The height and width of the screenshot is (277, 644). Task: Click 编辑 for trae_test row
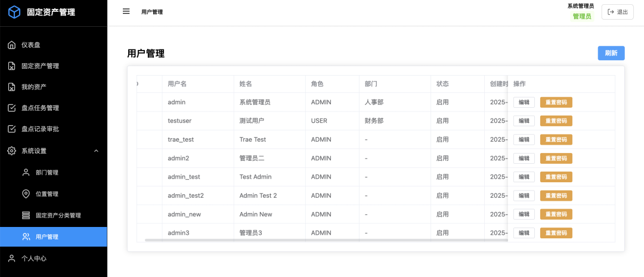pyautogui.click(x=524, y=139)
